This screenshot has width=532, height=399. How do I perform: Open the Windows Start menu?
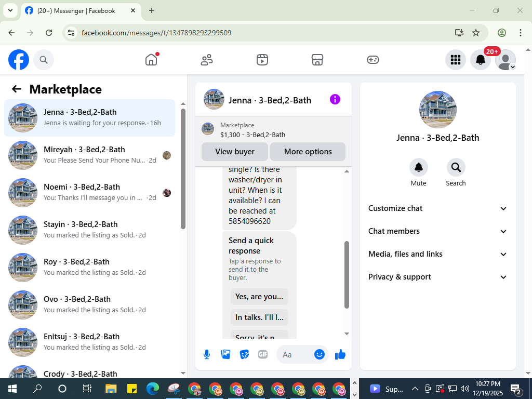pyautogui.click(x=12, y=389)
